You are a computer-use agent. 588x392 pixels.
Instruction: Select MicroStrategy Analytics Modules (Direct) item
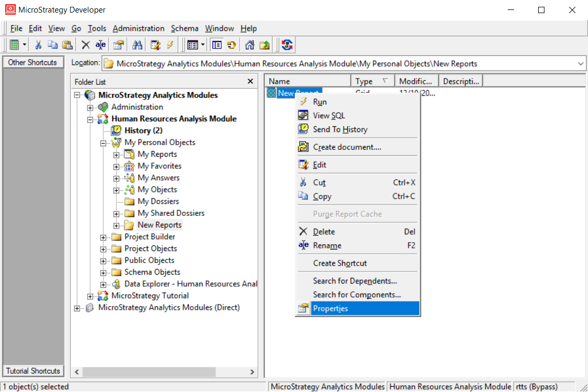click(169, 307)
